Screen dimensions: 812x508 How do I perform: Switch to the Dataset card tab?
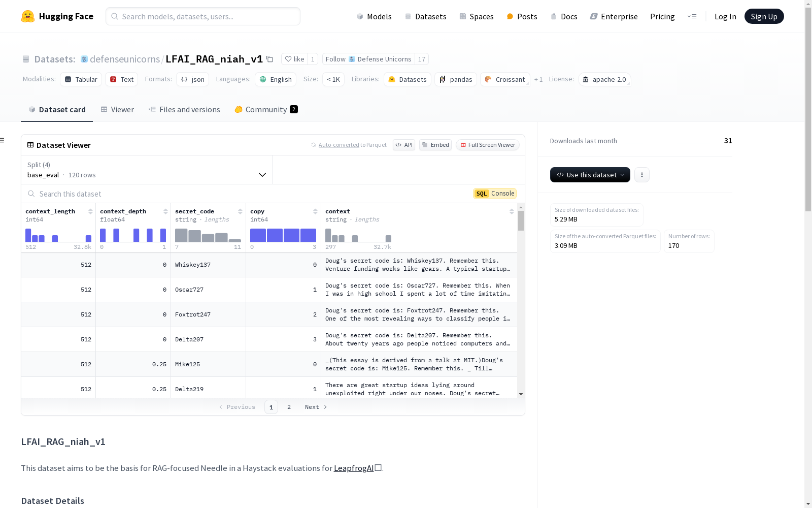(57, 110)
